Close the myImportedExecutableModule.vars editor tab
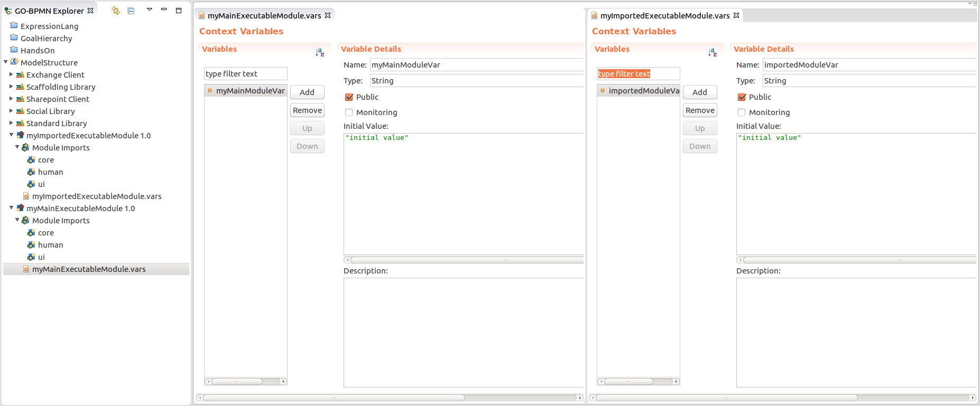The height and width of the screenshot is (406, 980). [736, 15]
